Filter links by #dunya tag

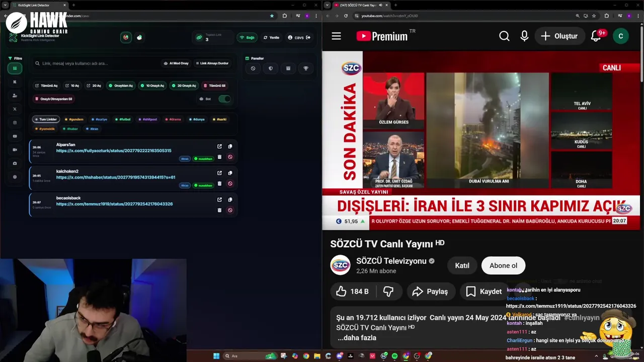(x=197, y=119)
